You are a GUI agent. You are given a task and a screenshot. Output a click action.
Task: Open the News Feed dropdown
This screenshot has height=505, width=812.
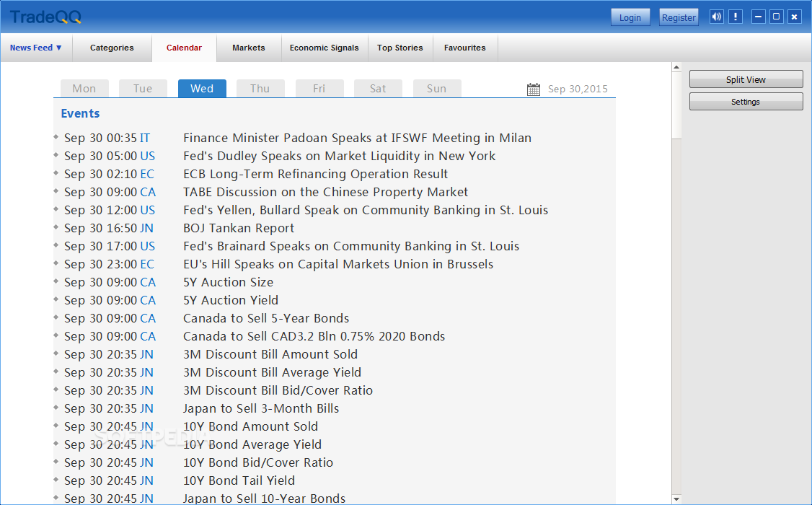point(36,48)
